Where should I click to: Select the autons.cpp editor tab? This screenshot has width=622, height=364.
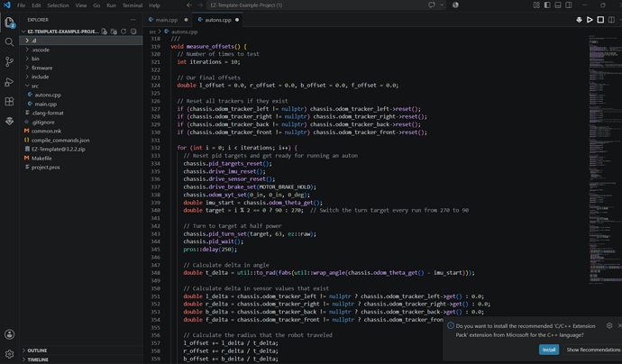click(218, 20)
